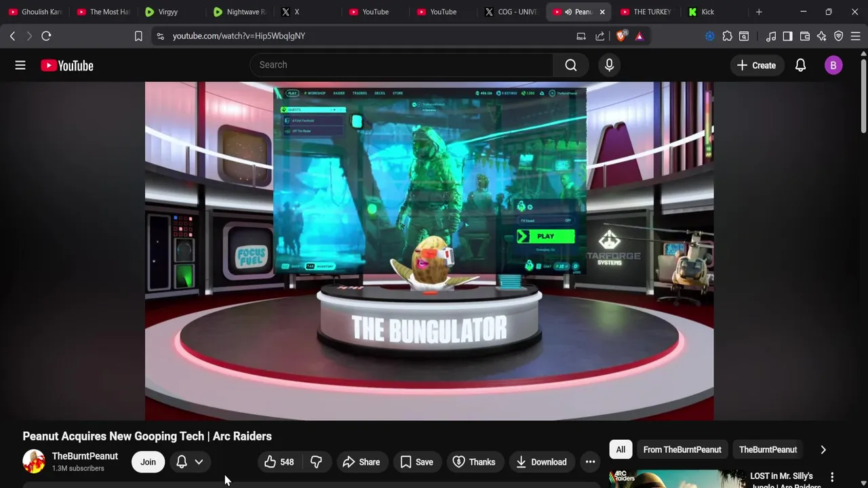
Task: Open Brave Shields lion icon
Action: pos(620,36)
